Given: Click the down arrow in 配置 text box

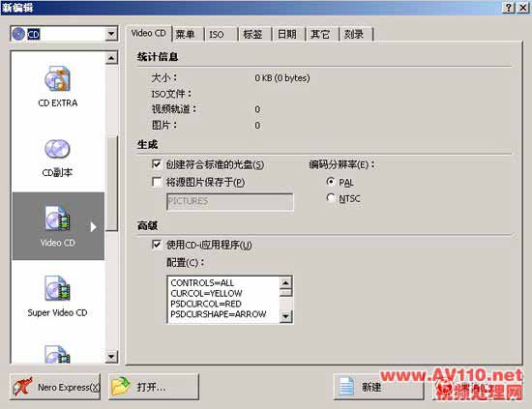Looking at the screenshot, I should pyautogui.click(x=285, y=317).
